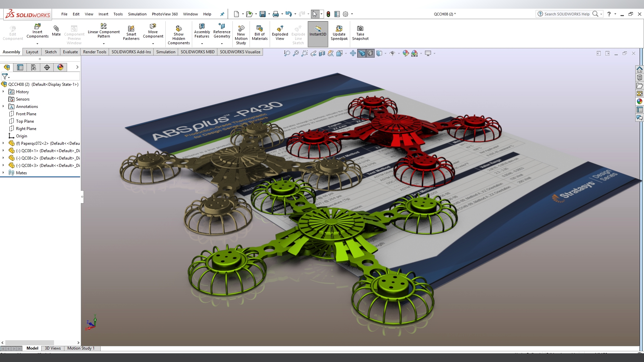
Task: Expand QC08<3> component node
Action: click(3, 165)
